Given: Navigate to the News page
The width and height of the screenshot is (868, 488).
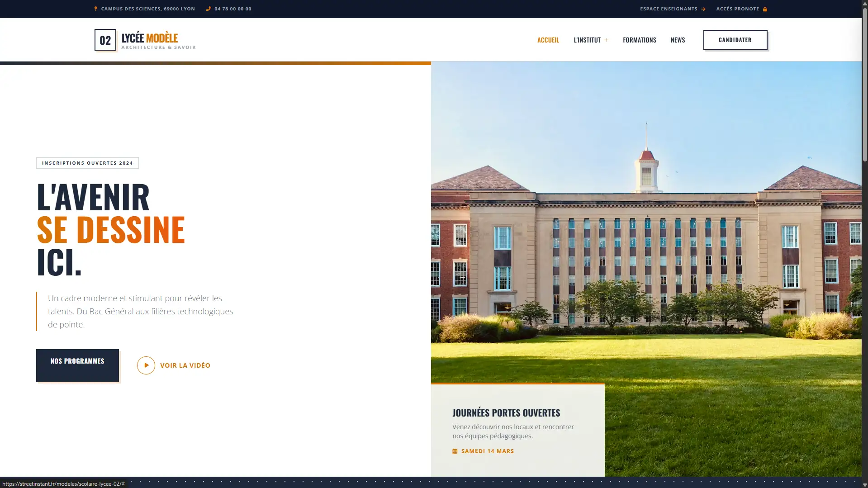Looking at the screenshot, I should coord(677,40).
